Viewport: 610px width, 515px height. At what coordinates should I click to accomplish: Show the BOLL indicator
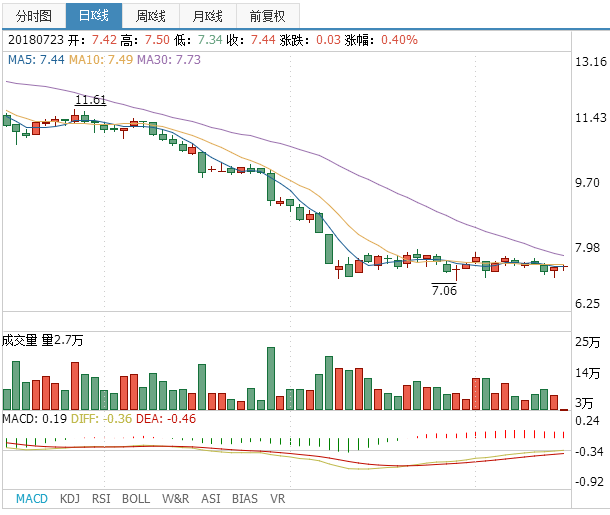[136, 499]
